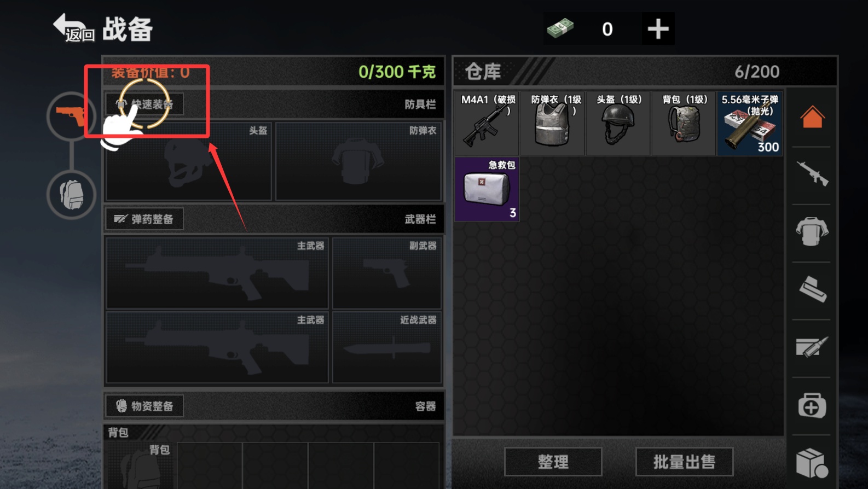
Task: Filter warehouse by box container icon
Action: (x=812, y=463)
